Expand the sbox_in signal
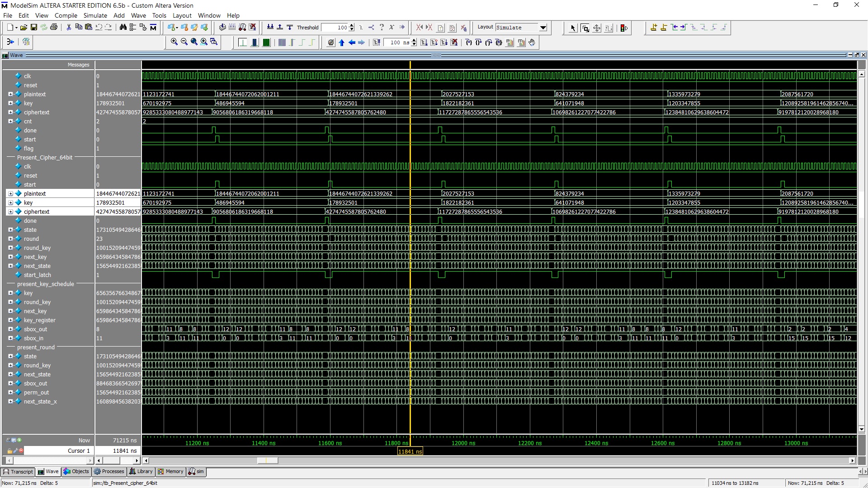 click(x=10, y=338)
